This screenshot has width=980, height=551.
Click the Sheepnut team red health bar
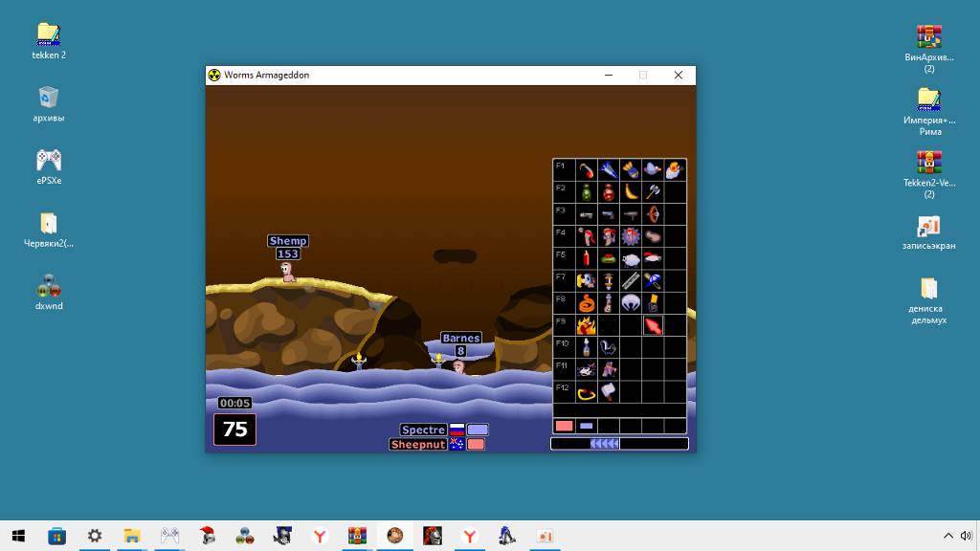tap(476, 444)
